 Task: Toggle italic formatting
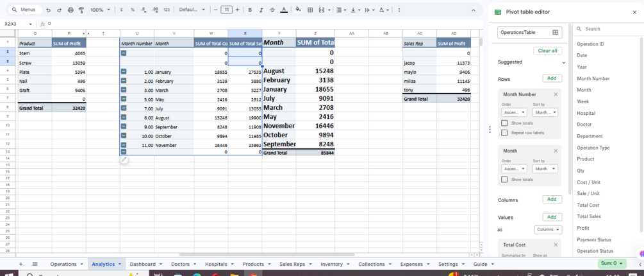[x=261, y=10]
